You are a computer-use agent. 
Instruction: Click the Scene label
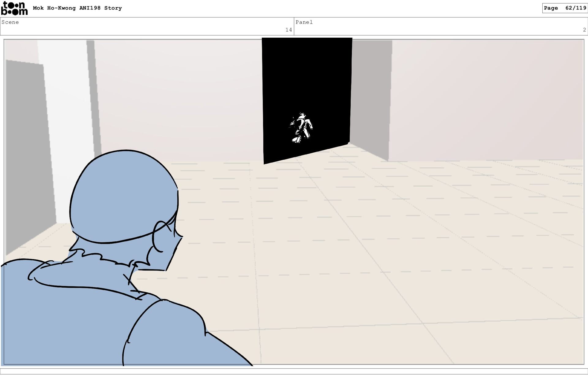(x=10, y=22)
